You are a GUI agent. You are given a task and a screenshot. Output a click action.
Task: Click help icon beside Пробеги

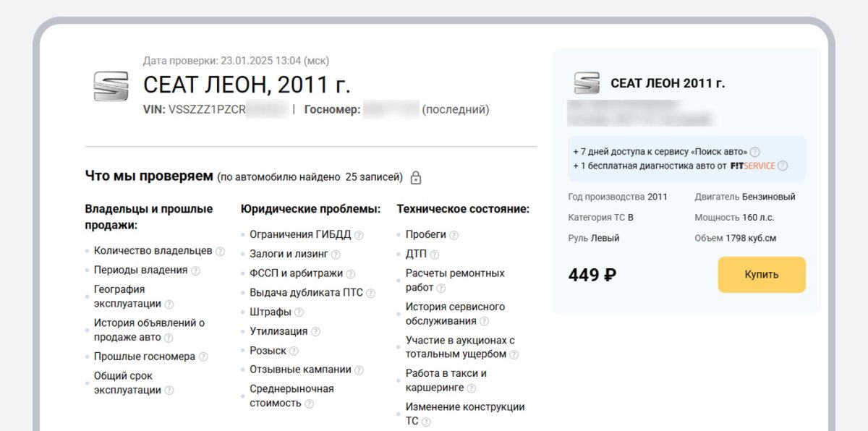coord(454,235)
